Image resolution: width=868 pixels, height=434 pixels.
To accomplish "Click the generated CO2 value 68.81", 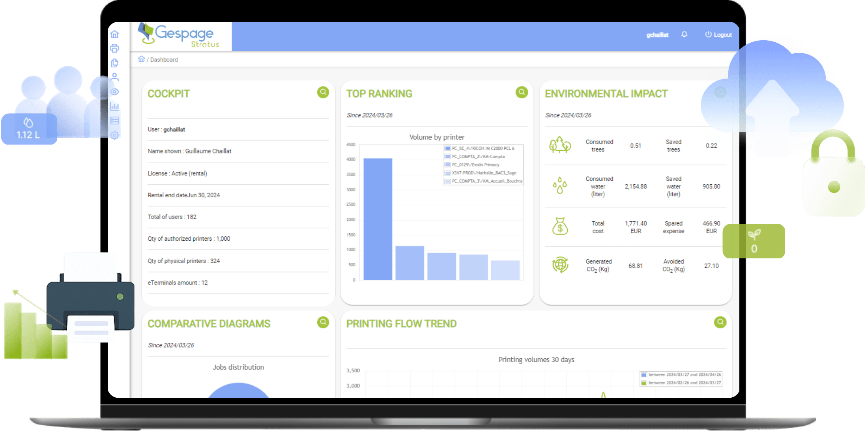I will click(x=636, y=266).
